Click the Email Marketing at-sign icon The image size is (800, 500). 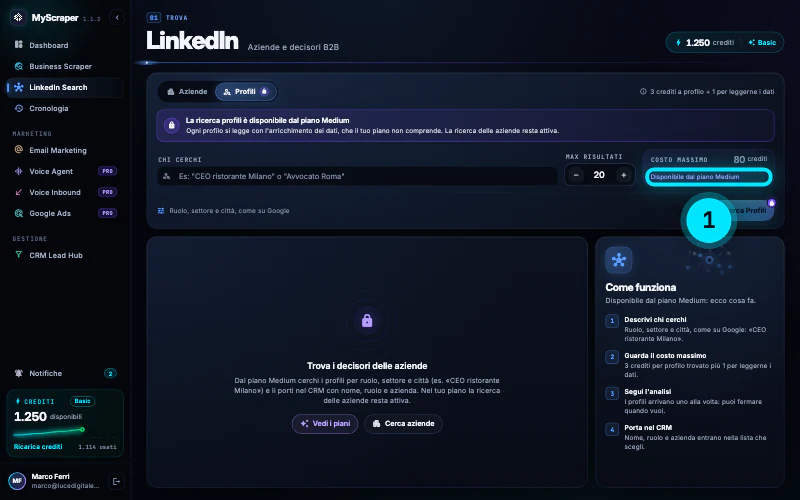pyautogui.click(x=19, y=150)
